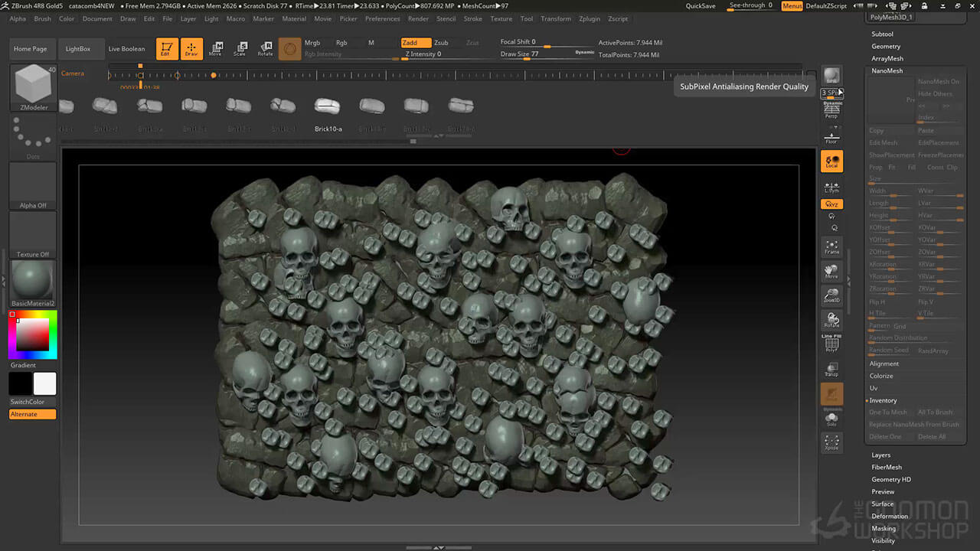Activate the Edit mode button
Image resolution: width=980 pixels, height=551 pixels.
pyautogui.click(x=165, y=49)
